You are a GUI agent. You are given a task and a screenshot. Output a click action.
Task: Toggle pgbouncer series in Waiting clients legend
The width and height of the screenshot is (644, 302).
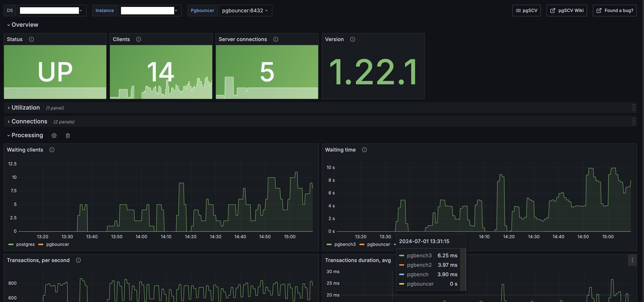click(58, 244)
